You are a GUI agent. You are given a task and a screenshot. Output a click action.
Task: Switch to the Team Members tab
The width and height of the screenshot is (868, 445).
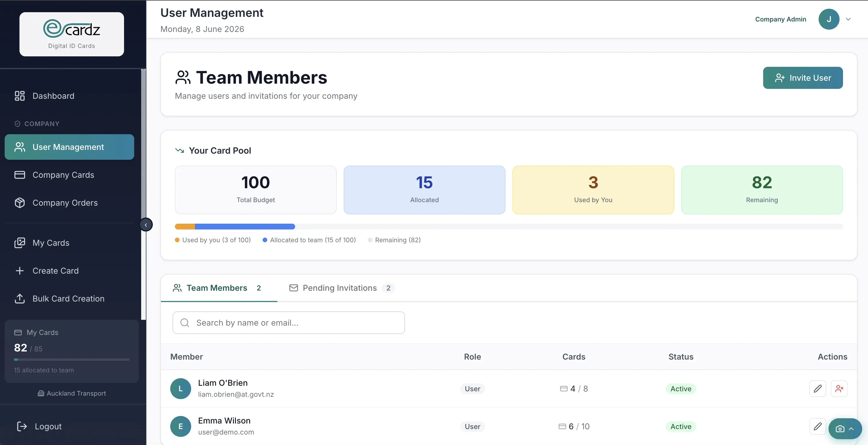[219, 288]
